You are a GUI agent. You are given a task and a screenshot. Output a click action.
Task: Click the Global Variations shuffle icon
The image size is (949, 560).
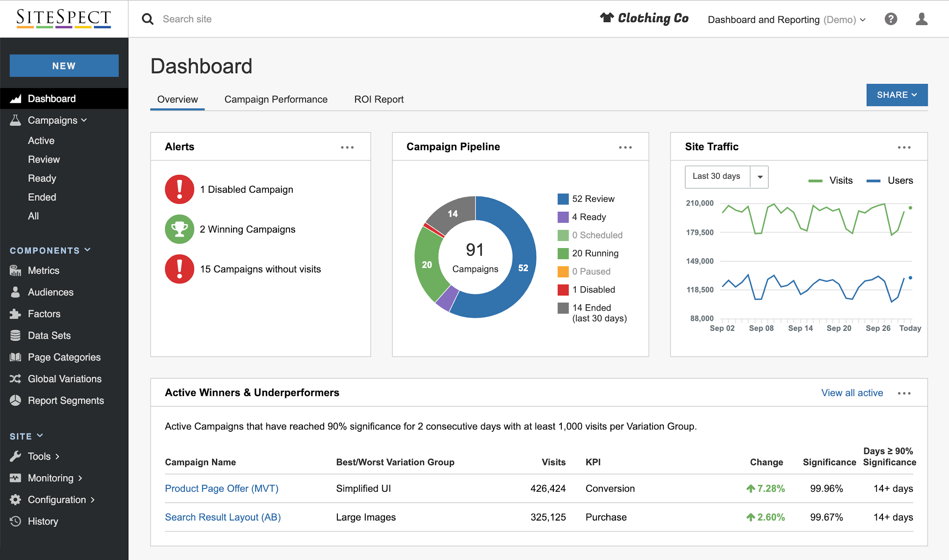[15, 379]
